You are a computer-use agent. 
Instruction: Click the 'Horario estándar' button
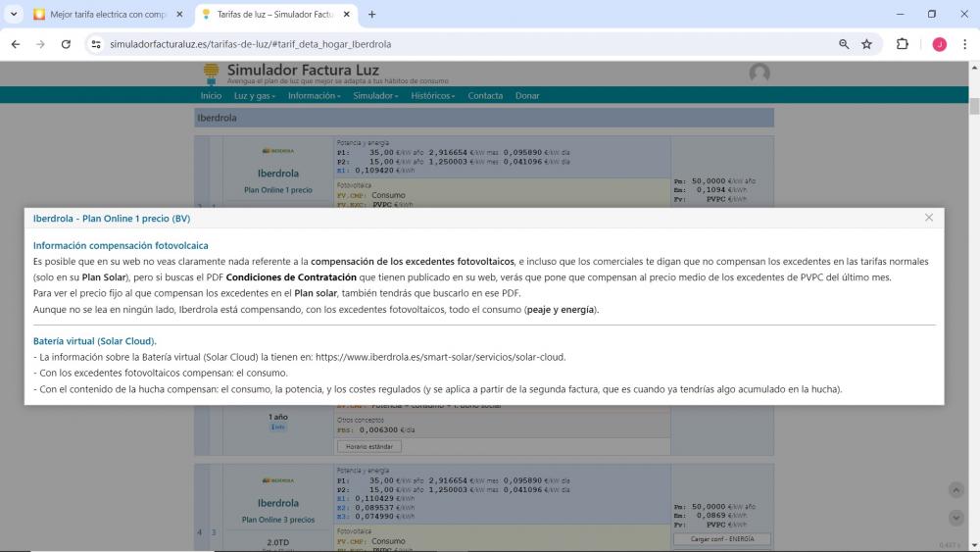pyautogui.click(x=369, y=446)
